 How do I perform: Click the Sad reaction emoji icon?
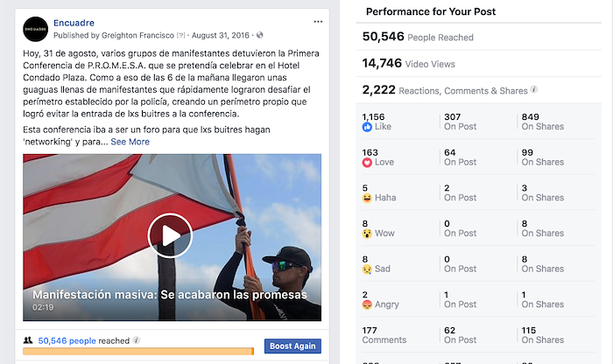367,269
